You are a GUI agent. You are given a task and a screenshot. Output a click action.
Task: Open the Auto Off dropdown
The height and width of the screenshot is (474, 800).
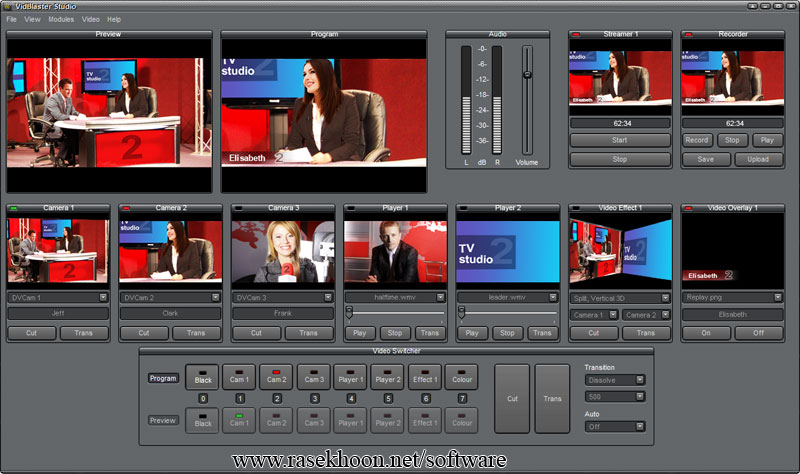640,427
